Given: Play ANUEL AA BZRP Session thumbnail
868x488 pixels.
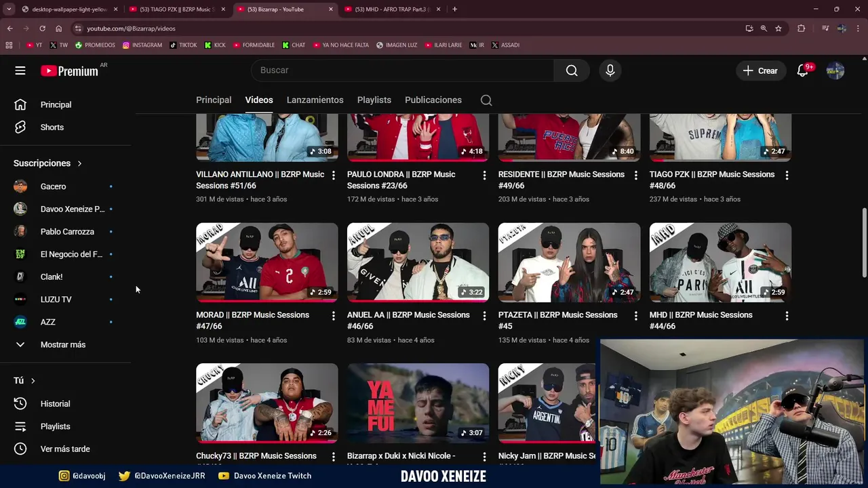Looking at the screenshot, I should coord(418,262).
